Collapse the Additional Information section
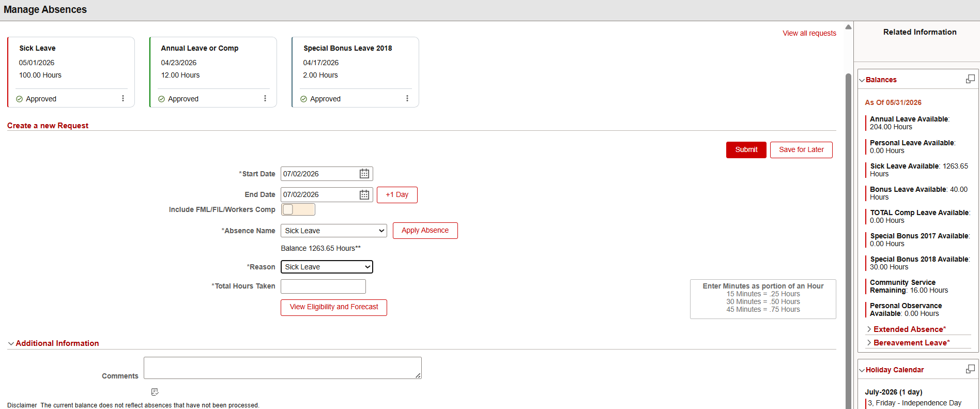This screenshot has height=409, width=980. point(11,343)
